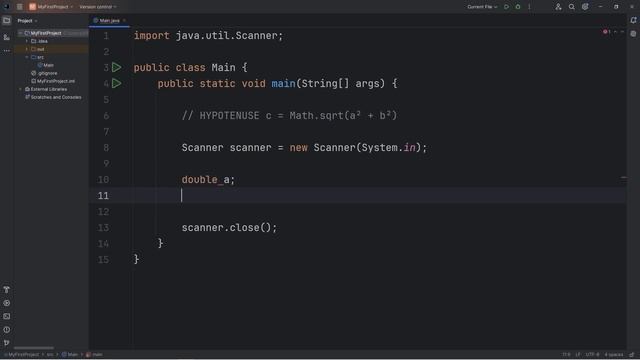Go to next highlighted error arrow

[622, 32]
